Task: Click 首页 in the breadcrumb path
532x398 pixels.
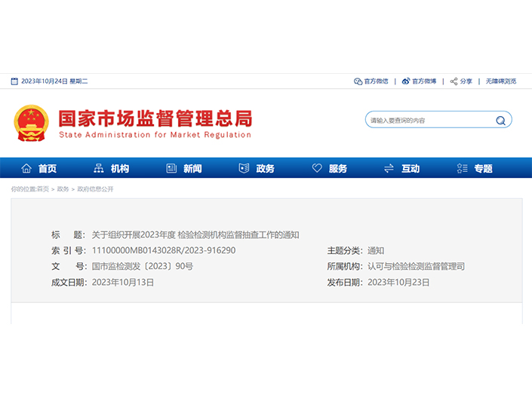Action: tap(43, 189)
